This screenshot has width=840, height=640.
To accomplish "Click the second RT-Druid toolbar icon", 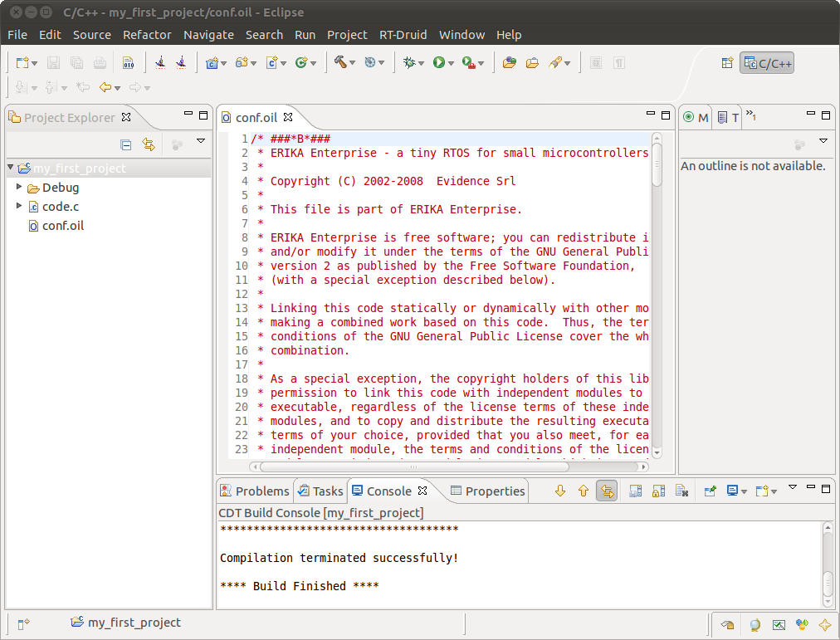I will click(x=181, y=62).
